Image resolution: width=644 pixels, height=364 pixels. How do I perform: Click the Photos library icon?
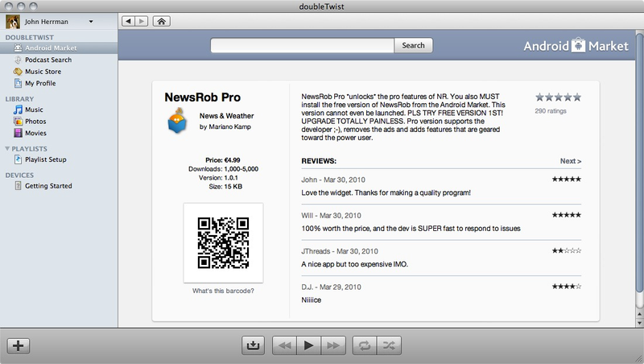tap(18, 121)
